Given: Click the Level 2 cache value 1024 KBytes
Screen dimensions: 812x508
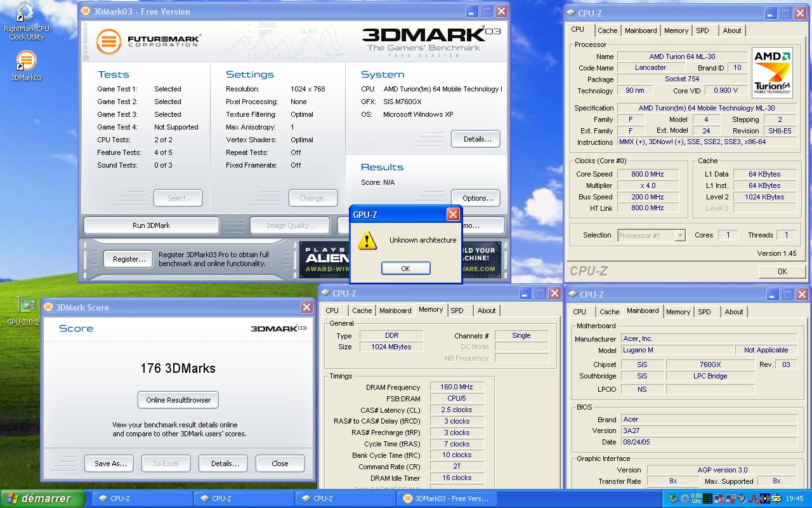Looking at the screenshot, I should pos(764,197).
